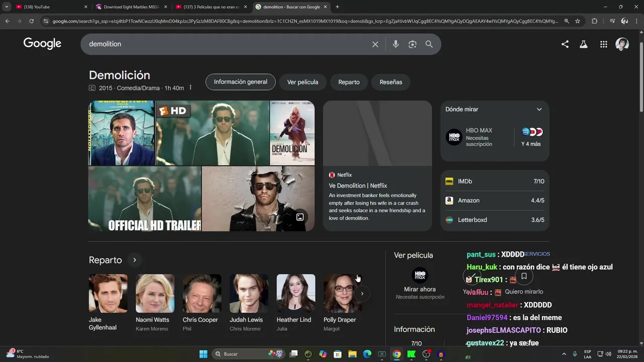The image size is (644, 362).
Task: Open the Google apps grid
Action: (604, 44)
